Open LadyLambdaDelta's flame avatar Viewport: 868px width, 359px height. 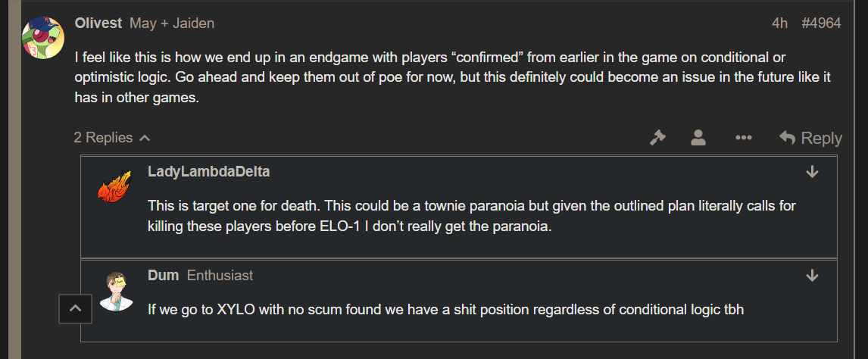(x=114, y=186)
